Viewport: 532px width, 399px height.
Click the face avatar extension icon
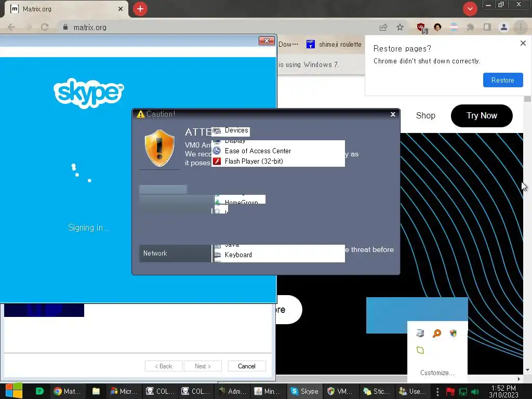(x=437, y=27)
